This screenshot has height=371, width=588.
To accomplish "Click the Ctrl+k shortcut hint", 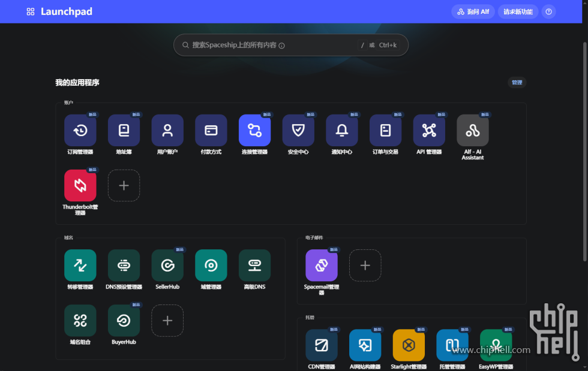I will (x=388, y=45).
